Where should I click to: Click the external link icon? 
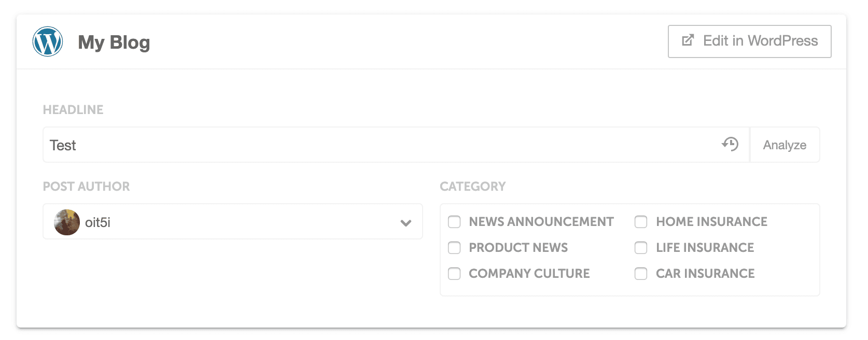(688, 40)
